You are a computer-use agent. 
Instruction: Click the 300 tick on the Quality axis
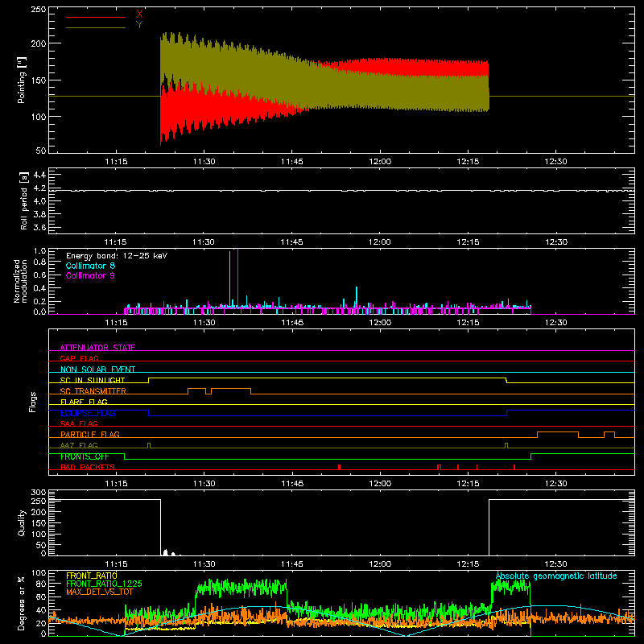point(38,493)
